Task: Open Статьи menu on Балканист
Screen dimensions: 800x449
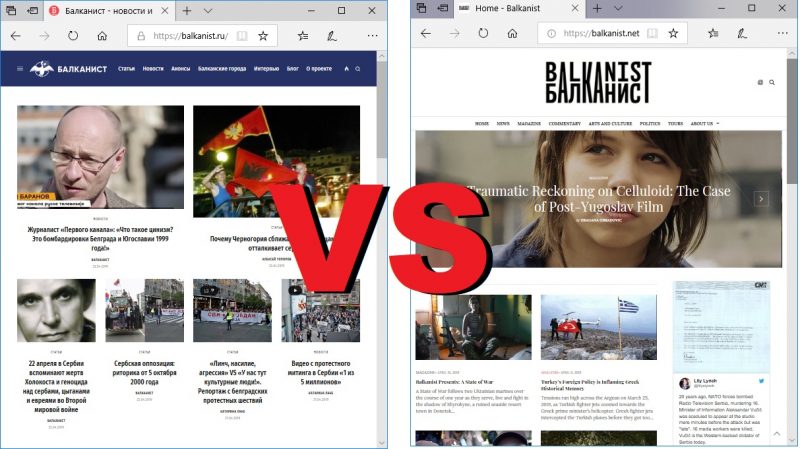Action: click(127, 68)
